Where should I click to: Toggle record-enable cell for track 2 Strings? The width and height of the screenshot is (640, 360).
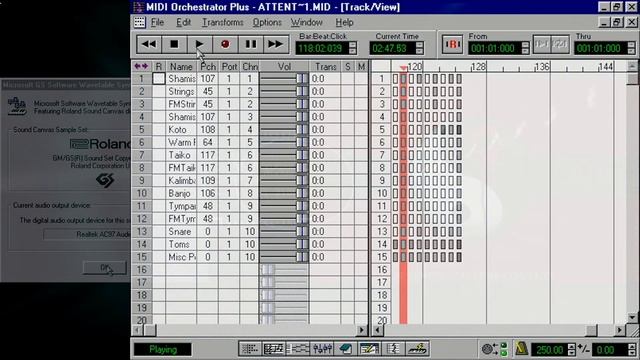pyautogui.click(x=159, y=91)
